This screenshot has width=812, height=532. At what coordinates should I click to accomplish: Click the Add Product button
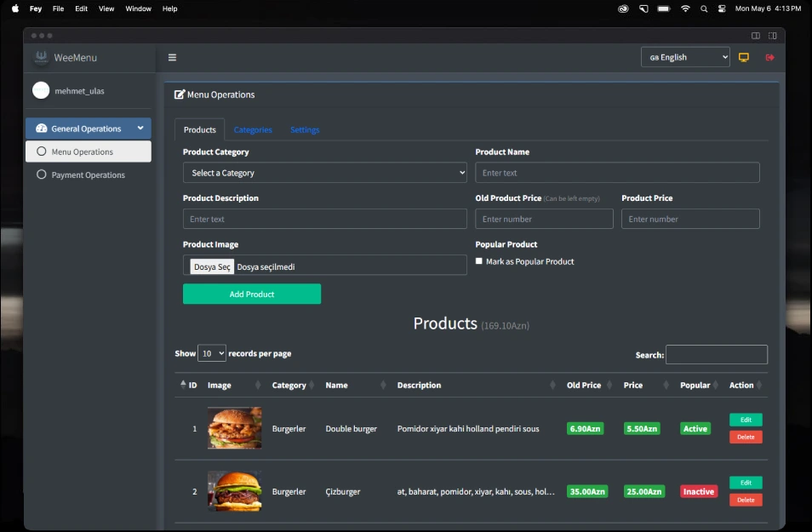tap(252, 294)
